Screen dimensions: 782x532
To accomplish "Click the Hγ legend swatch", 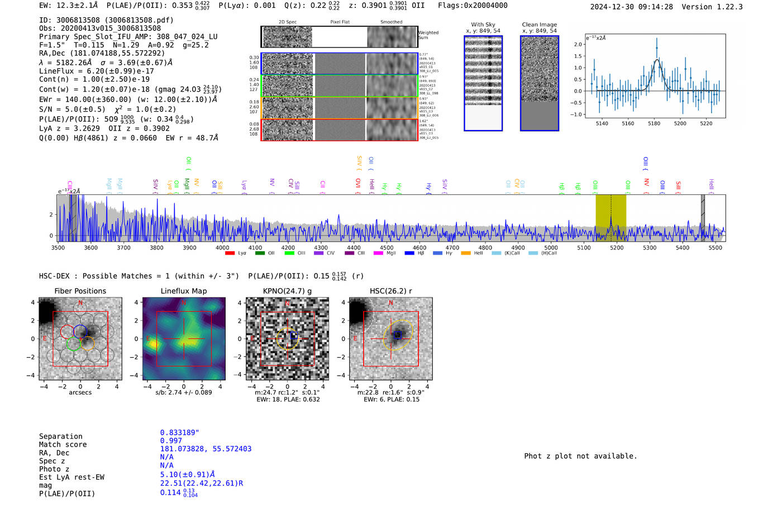I will pos(437,253).
